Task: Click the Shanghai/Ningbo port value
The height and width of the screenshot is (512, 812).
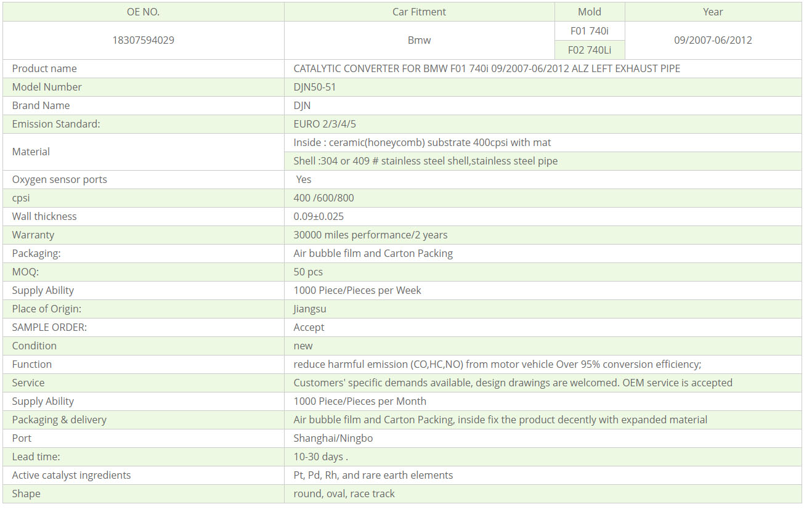Action: tap(333, 438)
